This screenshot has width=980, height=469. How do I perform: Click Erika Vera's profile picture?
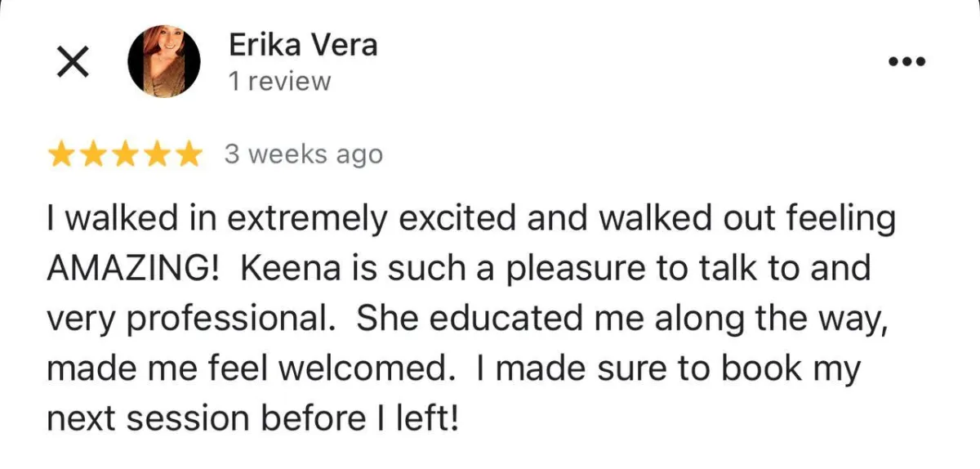tap(164, 62)
